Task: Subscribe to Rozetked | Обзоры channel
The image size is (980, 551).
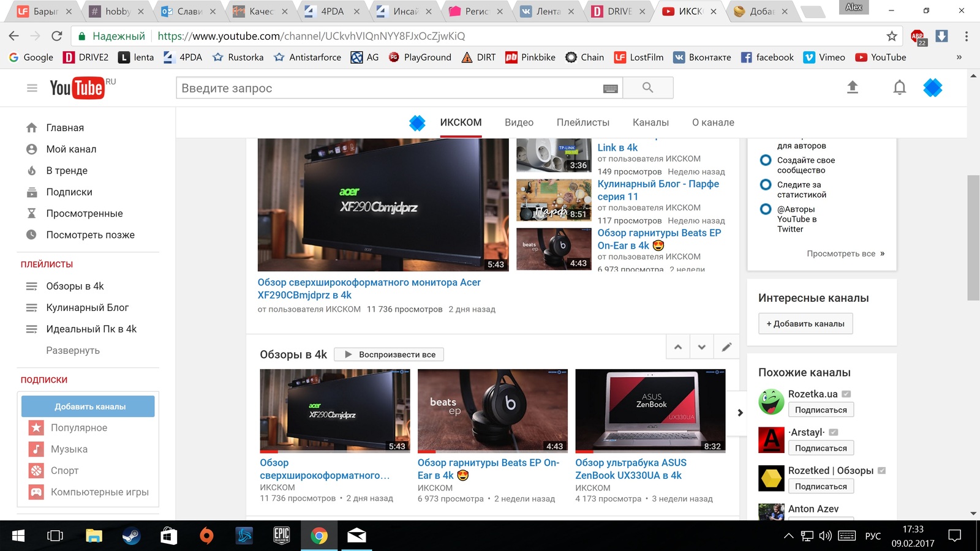Action: pos(821,486)
